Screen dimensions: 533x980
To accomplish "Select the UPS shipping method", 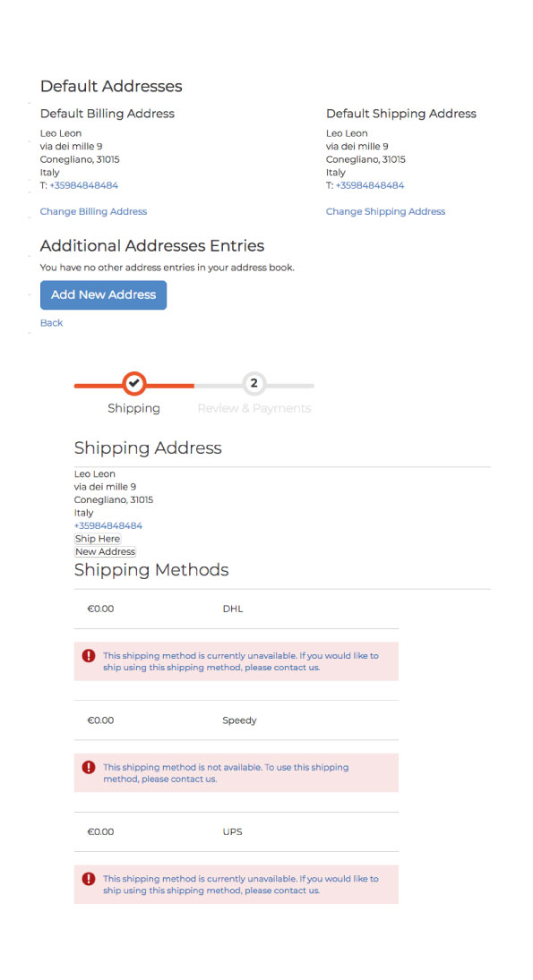I will [x=233, y=831].
